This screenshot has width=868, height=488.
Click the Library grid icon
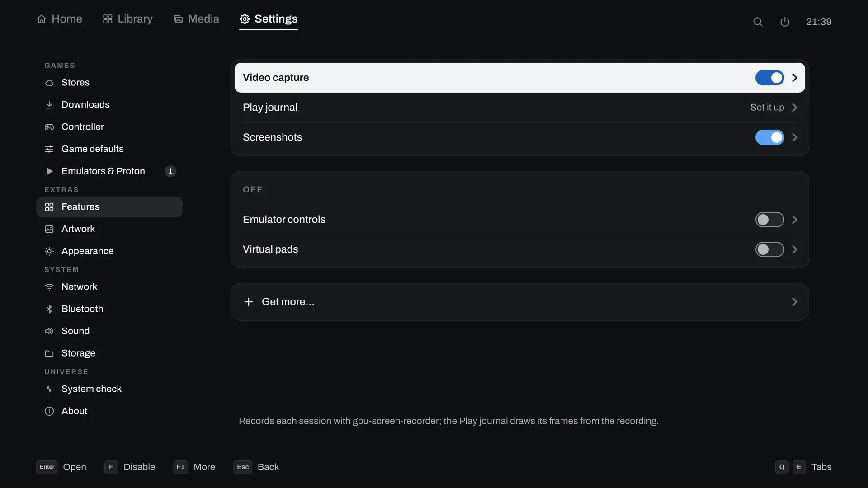108,19
